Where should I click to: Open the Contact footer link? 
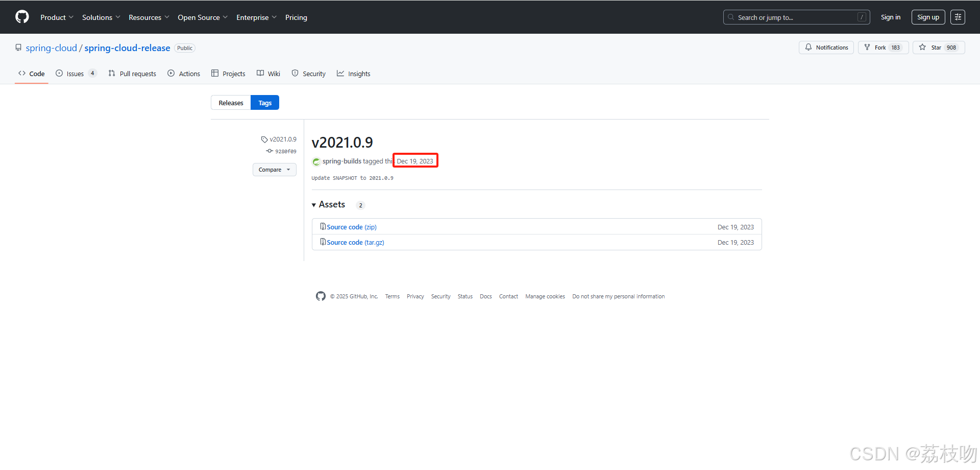[x=508, y=297]
